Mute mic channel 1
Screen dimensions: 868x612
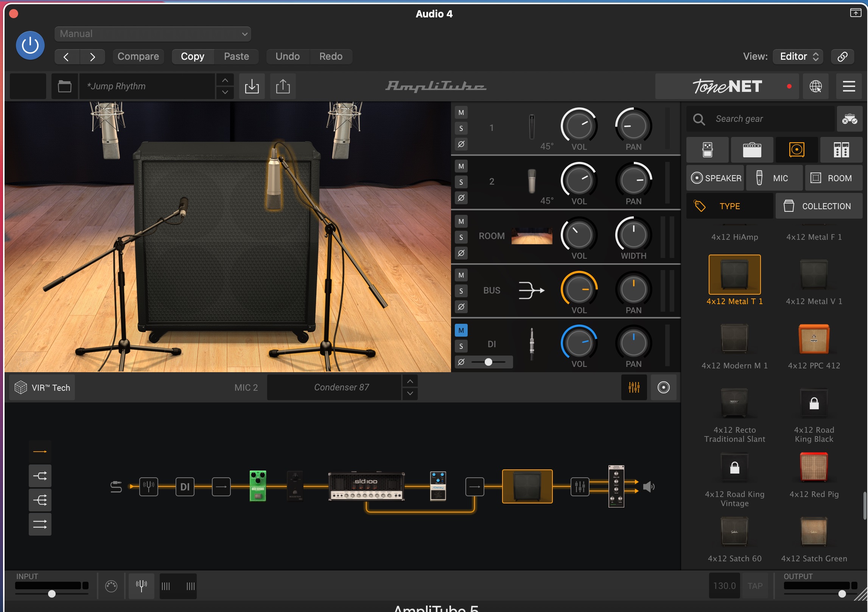(461, 113)
